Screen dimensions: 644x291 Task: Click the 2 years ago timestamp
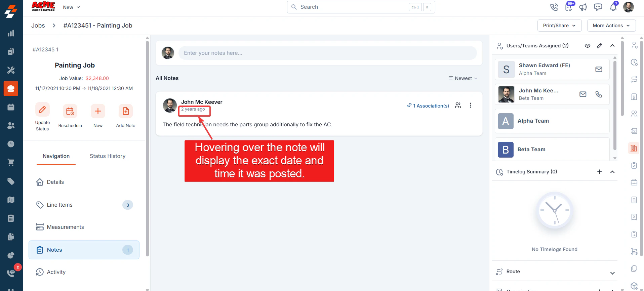click(193, 109)
